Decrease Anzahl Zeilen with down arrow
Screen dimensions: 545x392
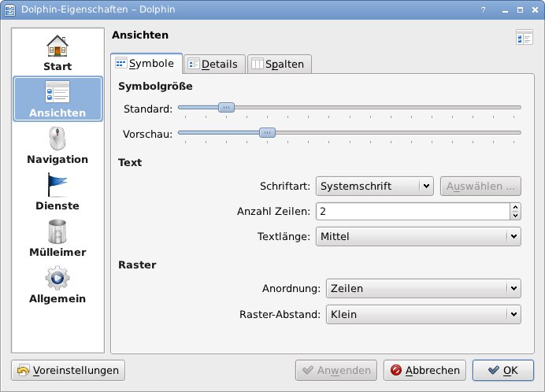click(x=515, y=216)
